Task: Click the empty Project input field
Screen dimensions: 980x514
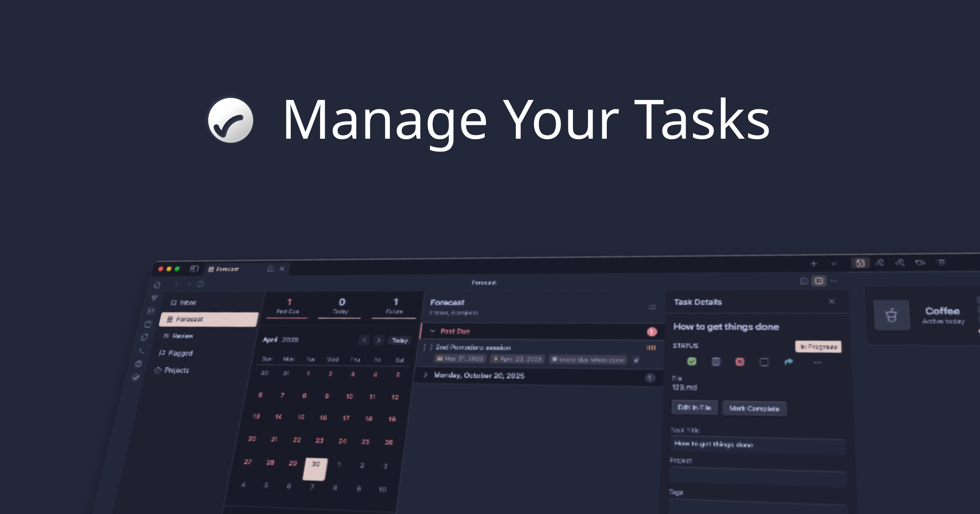Action: (757, 476)
